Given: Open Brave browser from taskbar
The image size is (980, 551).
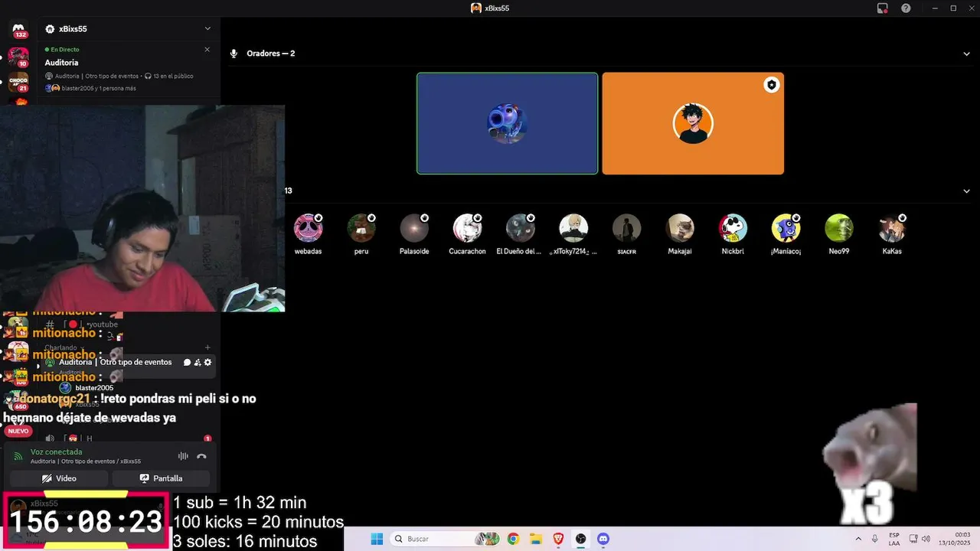Looking at the screenshot, I should pyautogui.click(x=558, y=539).
